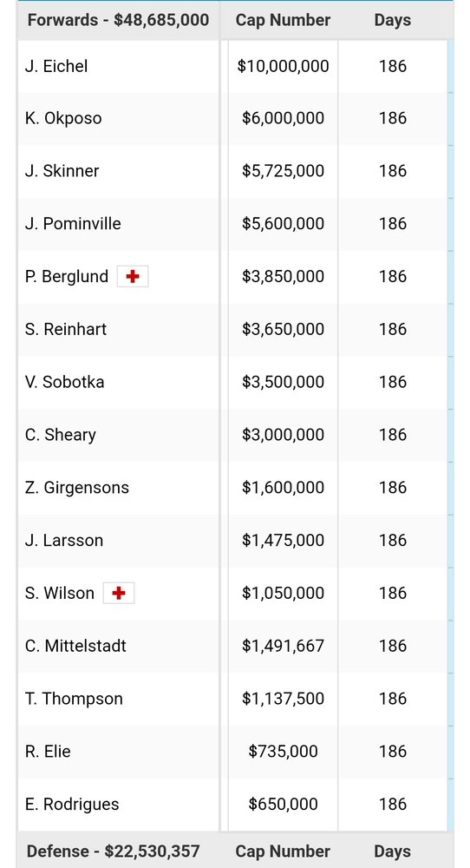Click R. Elie's $735,000 cap number cell
This screenshot has height=868, width=470.
pos(283,751)
